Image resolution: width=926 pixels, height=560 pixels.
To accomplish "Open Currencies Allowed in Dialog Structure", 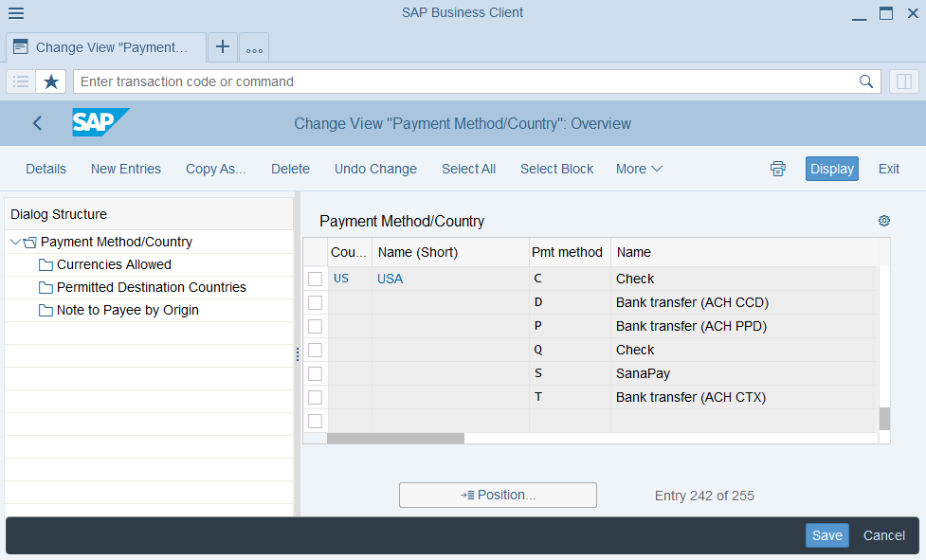I will 114,265.
